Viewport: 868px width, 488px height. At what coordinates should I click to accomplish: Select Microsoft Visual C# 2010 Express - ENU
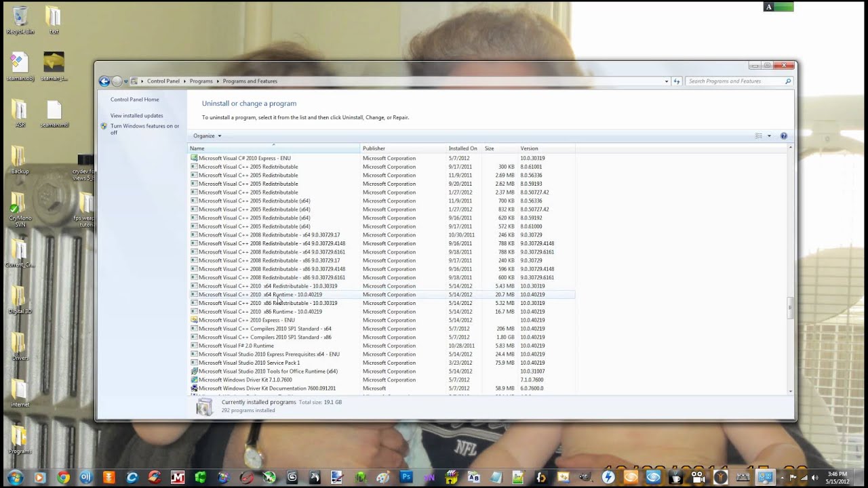382,158
